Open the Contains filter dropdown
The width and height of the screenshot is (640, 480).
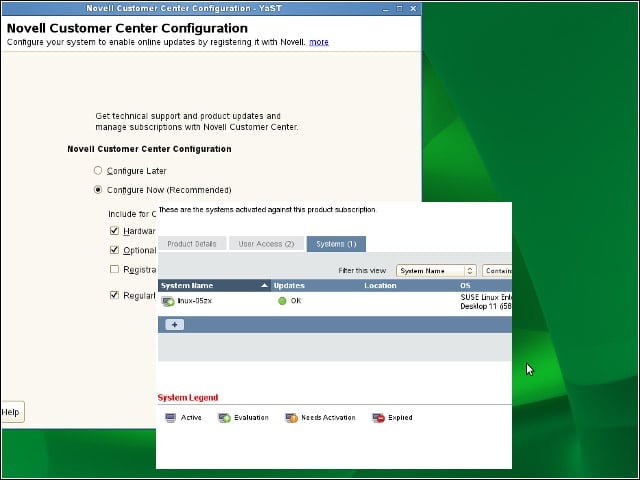pos(497,271)
